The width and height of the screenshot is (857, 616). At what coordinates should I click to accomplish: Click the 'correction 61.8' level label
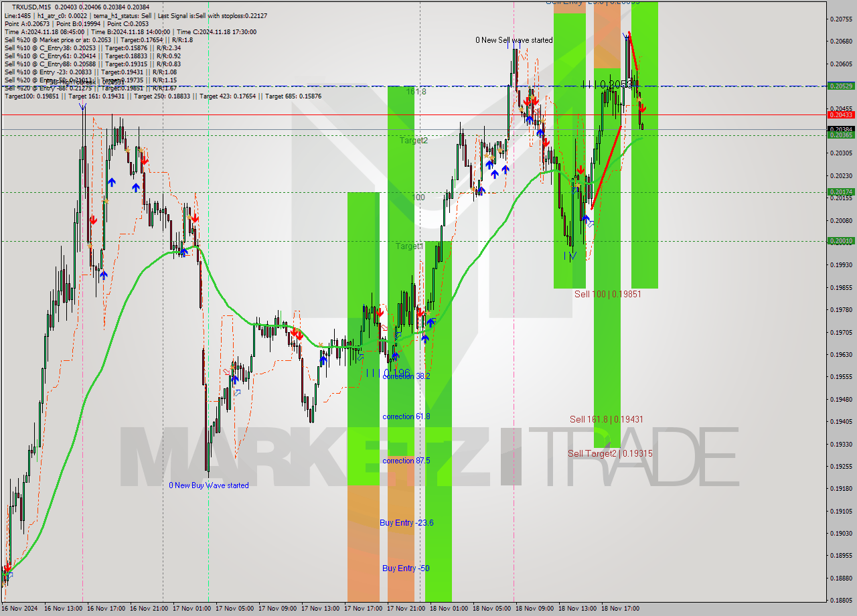pyautogui.click(x=406, y=416)
